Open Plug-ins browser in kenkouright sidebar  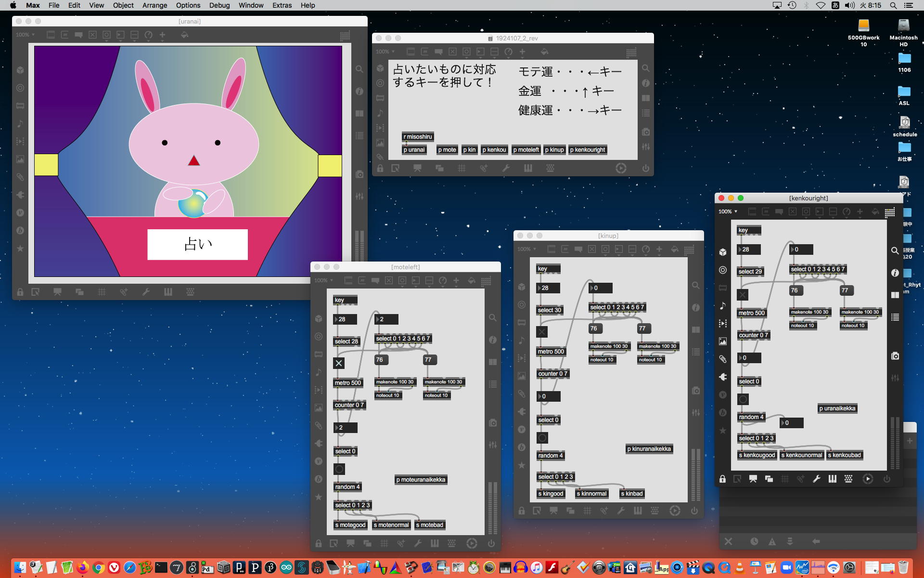tap(723, 377)
